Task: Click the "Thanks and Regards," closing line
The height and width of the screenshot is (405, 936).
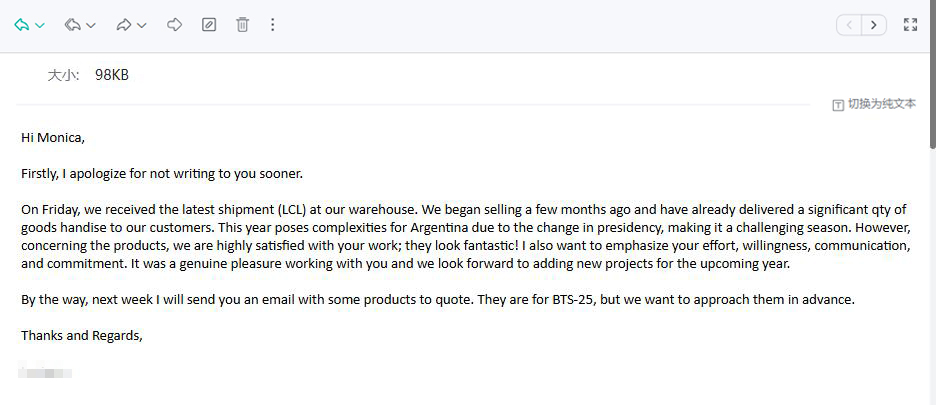Action: click(x=82, y=335)
